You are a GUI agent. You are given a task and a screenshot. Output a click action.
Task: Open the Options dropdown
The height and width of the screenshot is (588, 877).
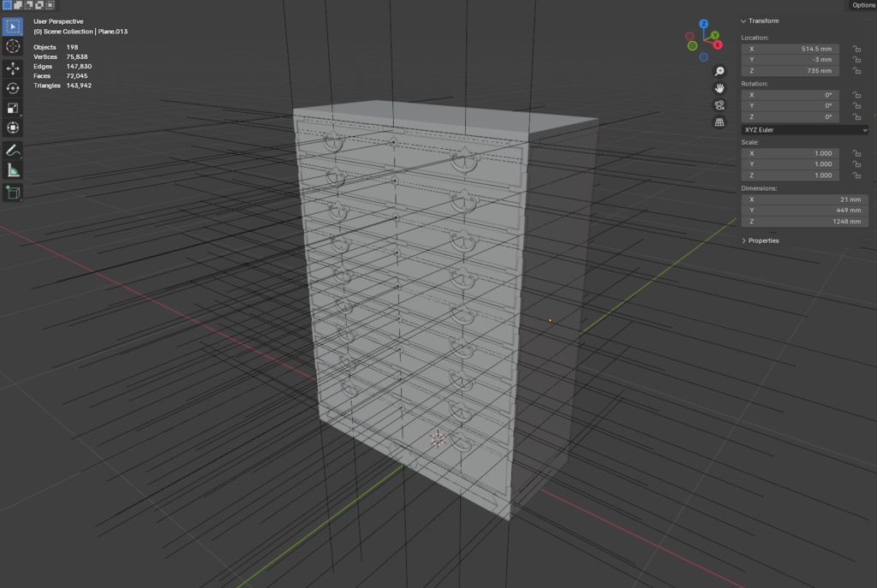[863, 5]
